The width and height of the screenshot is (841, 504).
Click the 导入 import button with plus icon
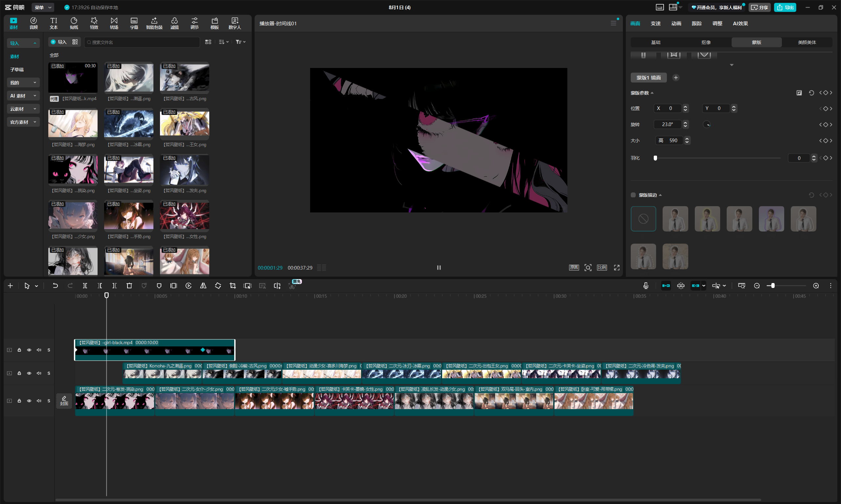(58, 42)
